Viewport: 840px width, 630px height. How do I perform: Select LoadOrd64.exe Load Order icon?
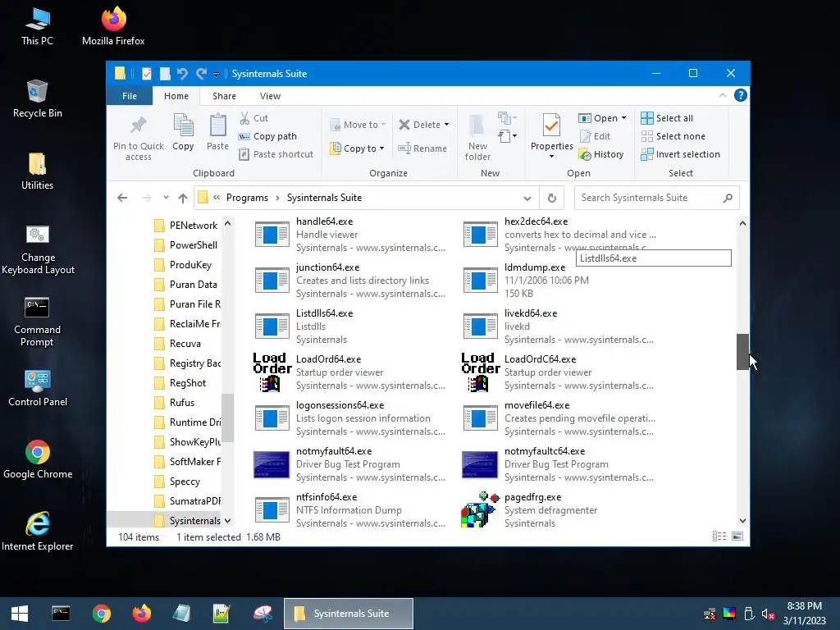coord(272,372)
